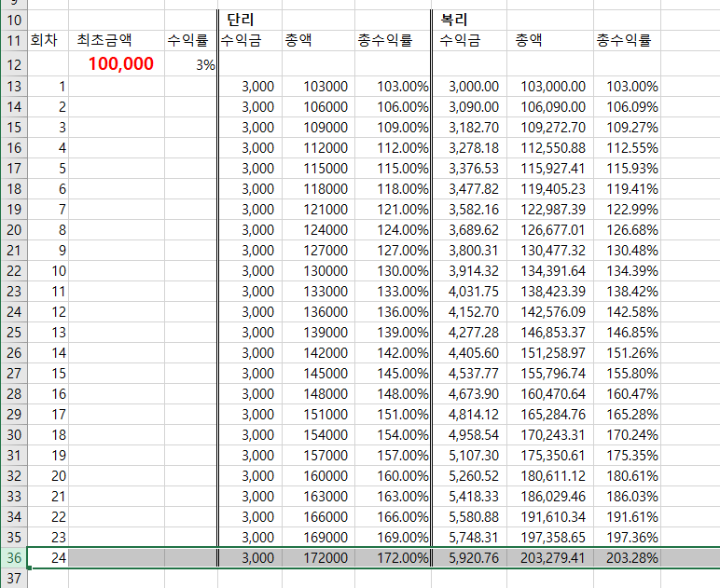This screenshot has width=720, height=588.
Task: Select the 회차 column header cell
Action: 48,40
